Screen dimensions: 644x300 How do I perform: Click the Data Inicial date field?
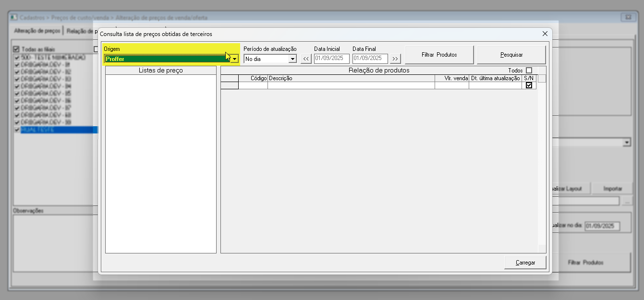coord(331,59)
